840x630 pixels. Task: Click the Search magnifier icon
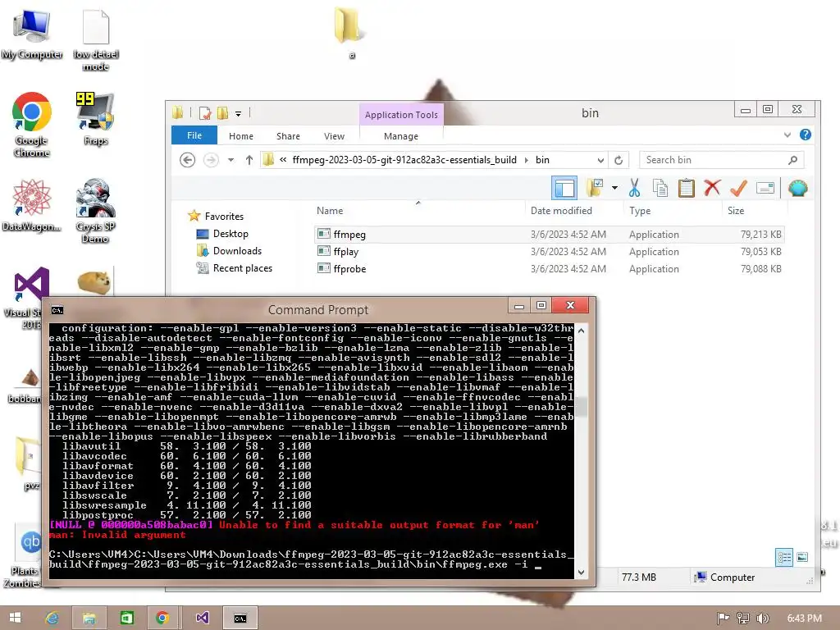793,160
